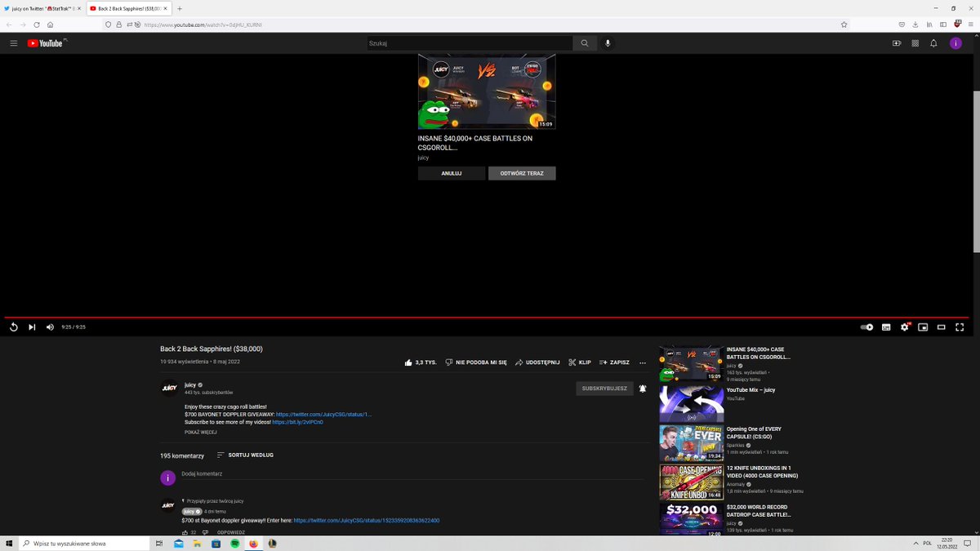This screenshot has width=980, height=551.
Task: Like the pinned comment
Action: tap(185, 532)
